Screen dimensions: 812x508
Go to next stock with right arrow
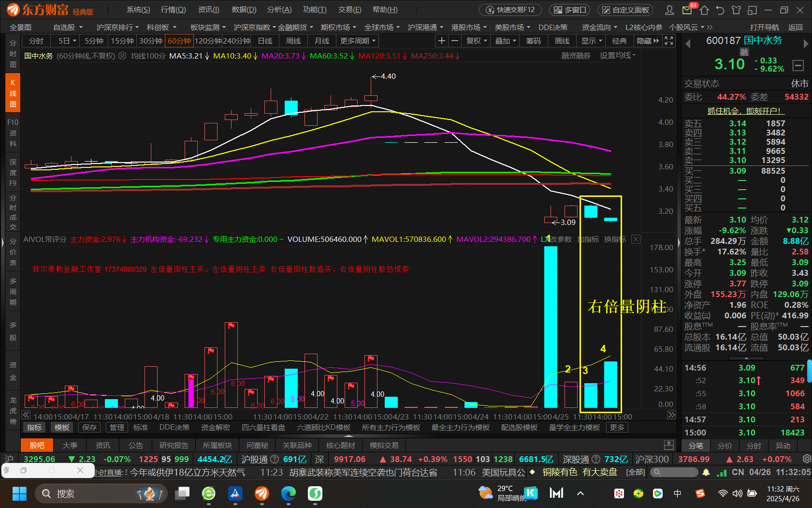coord(805,44)
